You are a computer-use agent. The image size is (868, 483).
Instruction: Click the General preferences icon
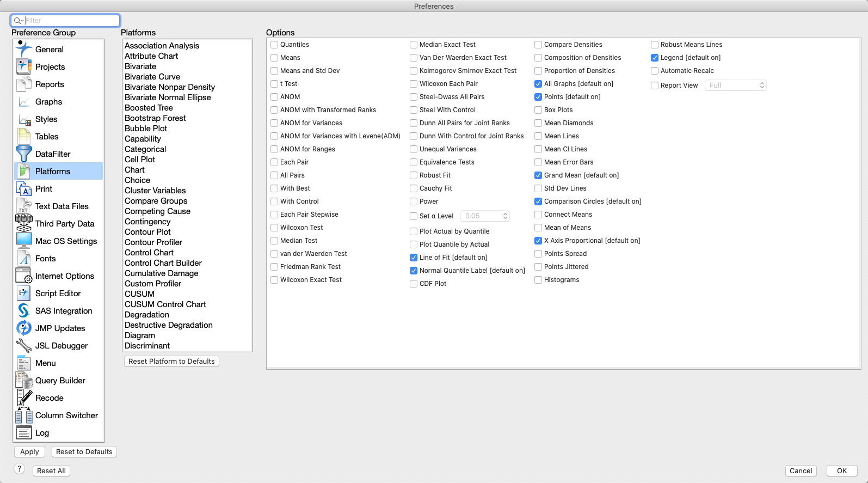tap(23, 49)
